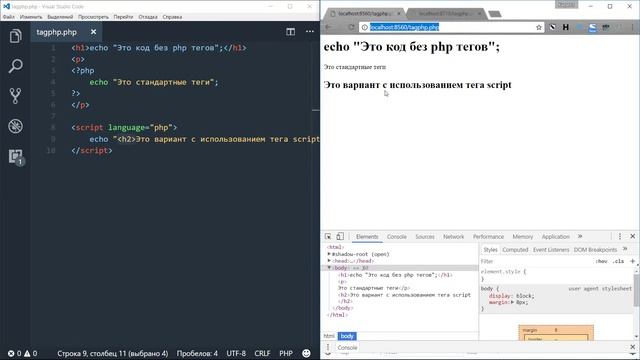Image resolution: width=640 pixels, height=360 pixels.
Task: Activate the DevTools inspect element icon
Action: [x=328, y=237]
